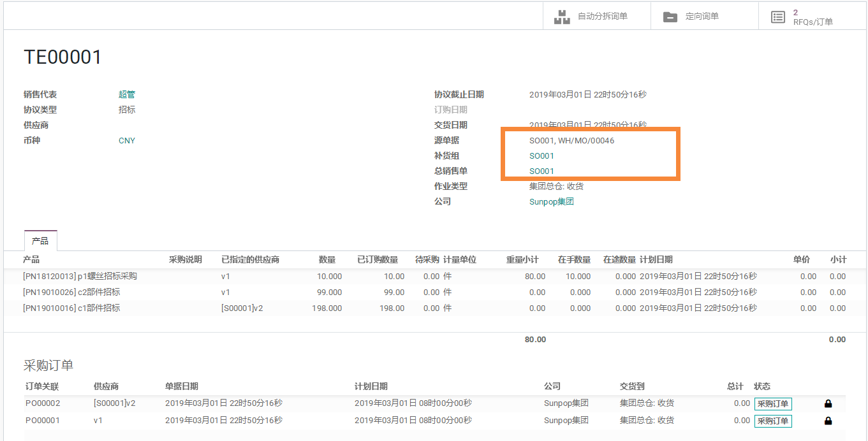Open purchase order PO00001
This screenshot has width=868, height=441.
43,420
